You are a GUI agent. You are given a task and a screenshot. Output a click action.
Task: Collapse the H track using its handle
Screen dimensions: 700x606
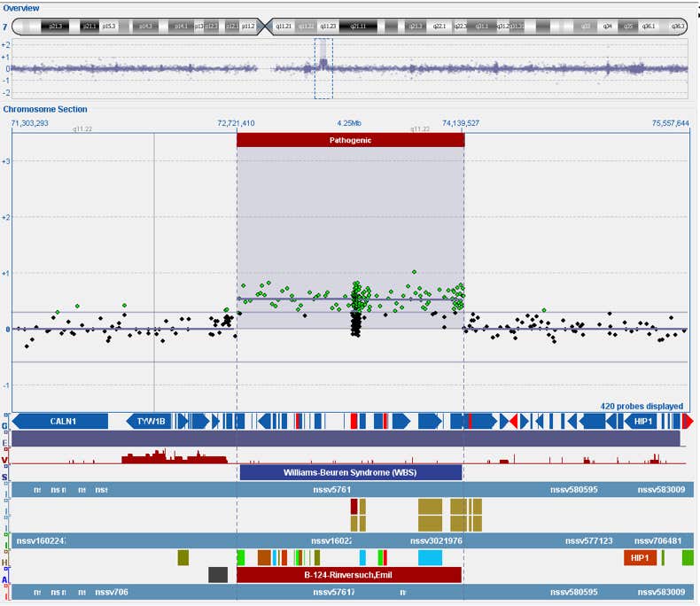[7, 552]
